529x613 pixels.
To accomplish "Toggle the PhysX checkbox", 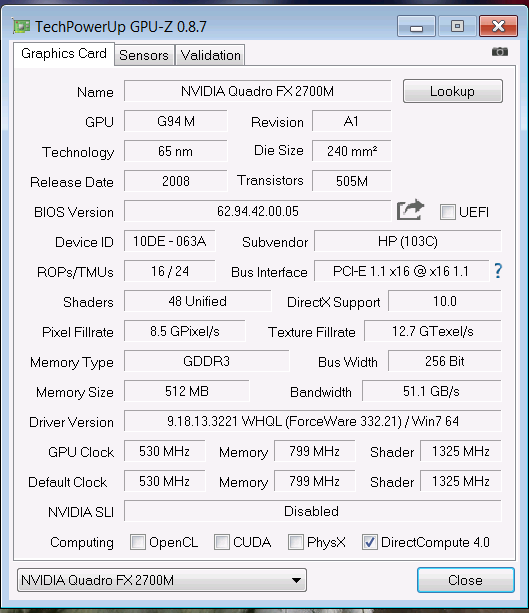I will [296, 542].
